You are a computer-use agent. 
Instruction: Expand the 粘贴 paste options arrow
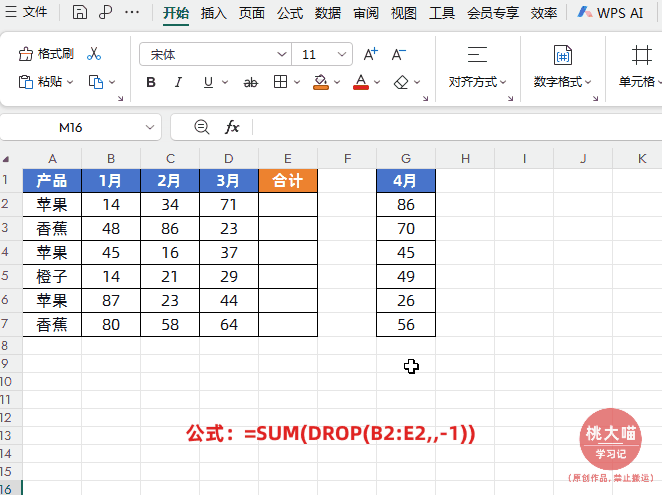click(70, 82)
